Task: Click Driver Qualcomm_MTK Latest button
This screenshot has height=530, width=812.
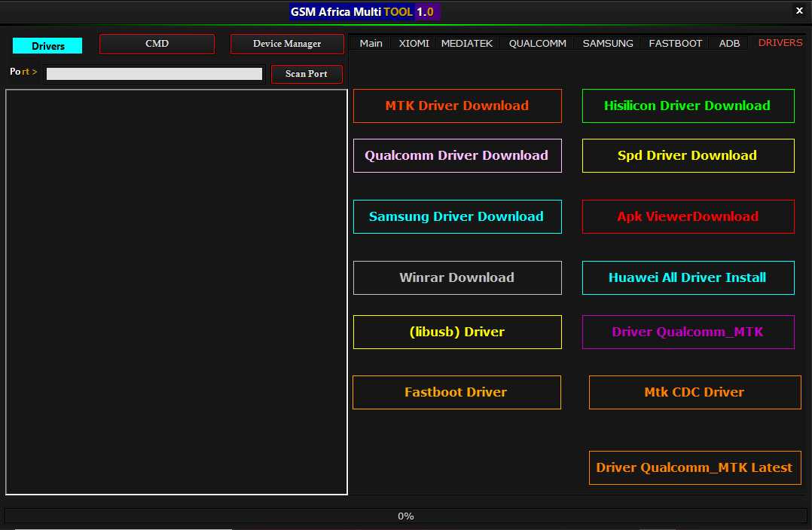Action: [x=694, y=467]
